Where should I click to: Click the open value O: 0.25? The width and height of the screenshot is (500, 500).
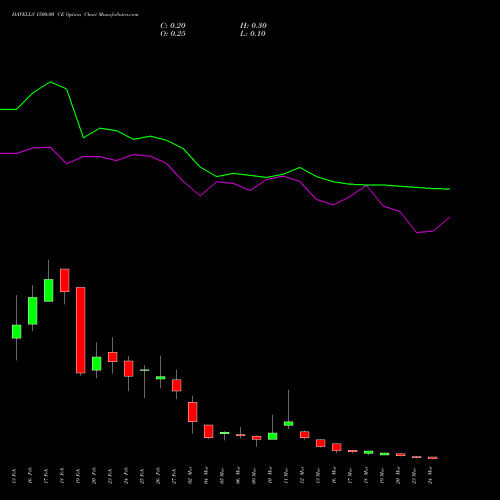[x=173, y=34]
